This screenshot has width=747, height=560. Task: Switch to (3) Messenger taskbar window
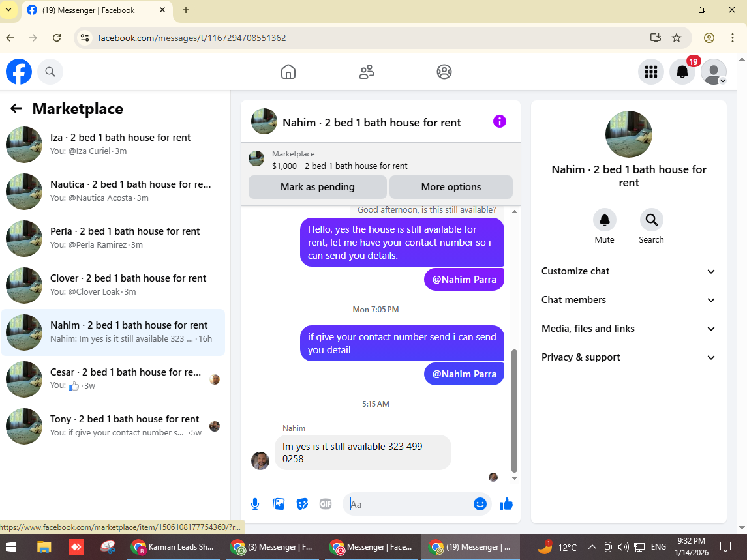(271, 547)
